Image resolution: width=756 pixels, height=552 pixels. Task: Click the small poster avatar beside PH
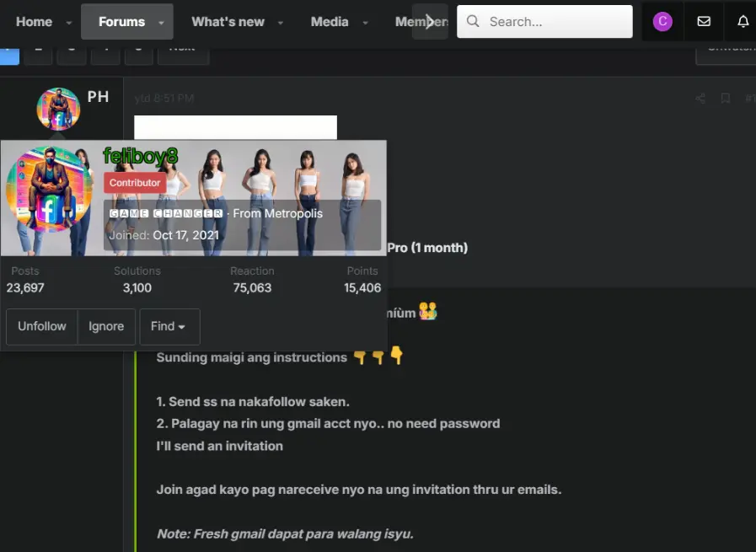pyautogui.click(x=58, y=109)
